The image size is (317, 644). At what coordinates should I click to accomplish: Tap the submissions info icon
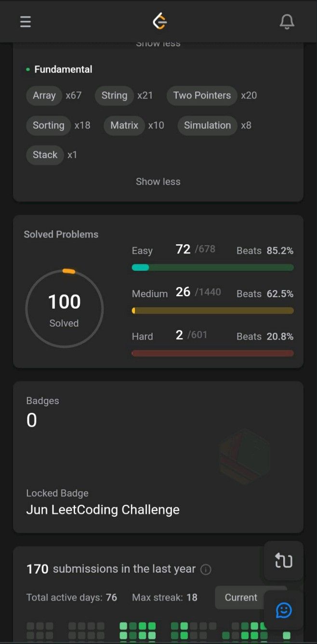(206, 569)
